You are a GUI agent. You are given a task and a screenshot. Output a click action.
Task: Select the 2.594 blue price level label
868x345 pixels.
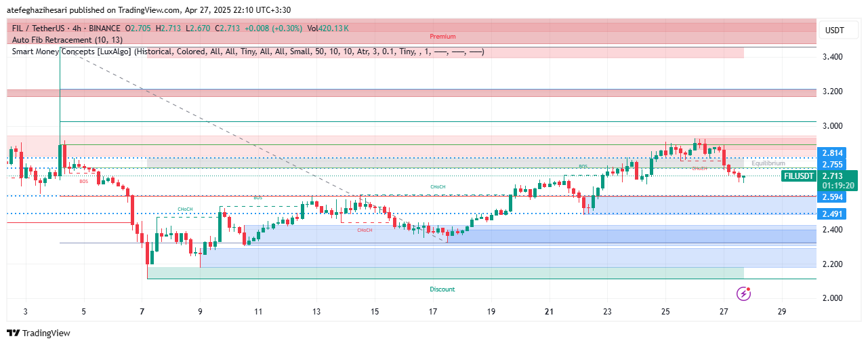[831, 197]
